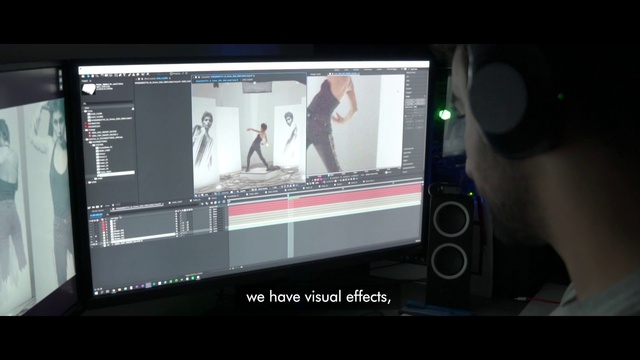Select the project item thumbnail preview
Screen dimensions: 640x360
(89, 89)
